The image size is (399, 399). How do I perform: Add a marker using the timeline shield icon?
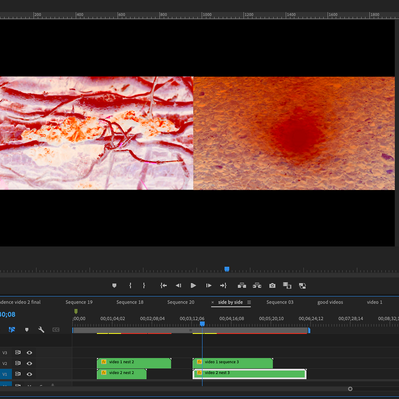[x=27, y=330]
